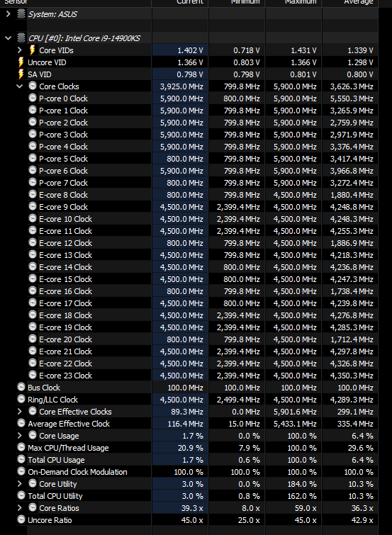
Task: Click the lightning icon next to SA VID
Action: 21,74
